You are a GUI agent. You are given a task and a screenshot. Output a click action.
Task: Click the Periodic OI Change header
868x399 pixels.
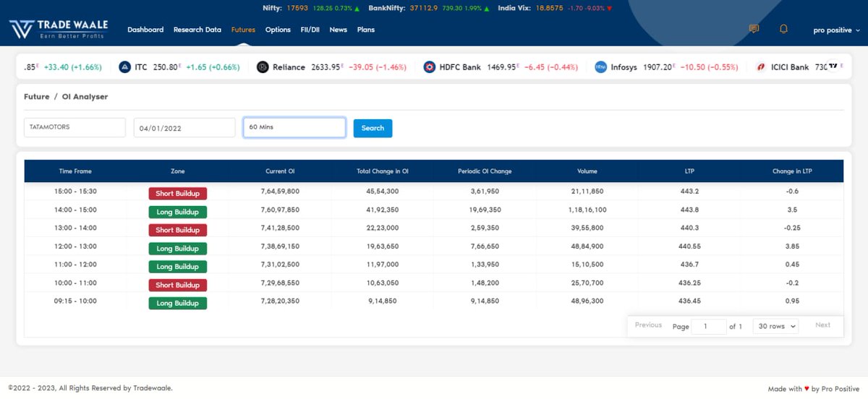[485, 171]
